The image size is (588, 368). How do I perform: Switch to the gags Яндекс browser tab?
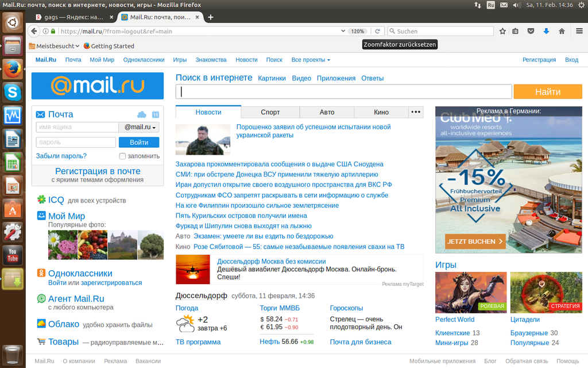(x=74, y=17)
